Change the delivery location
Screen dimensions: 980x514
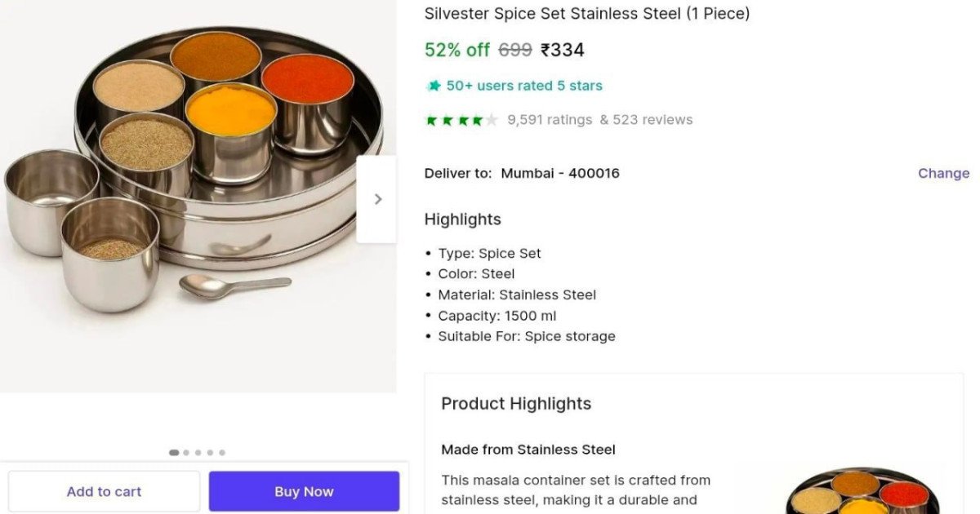pos(943,173)
